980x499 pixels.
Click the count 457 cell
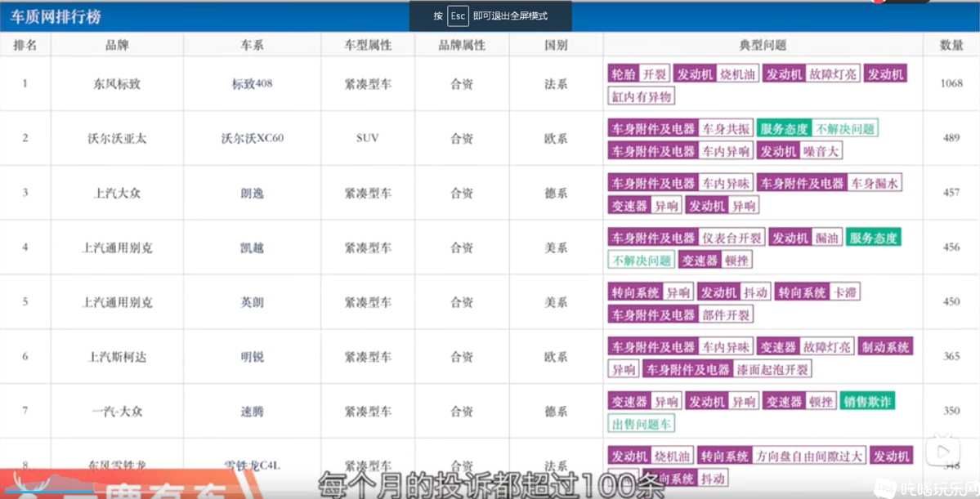(951, 193)
